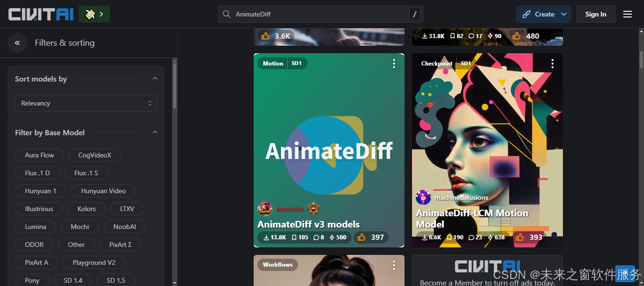Click the AnimateDiff search input field
The image size is (644, 286).
pyautogui.click(x=321, y=14)
